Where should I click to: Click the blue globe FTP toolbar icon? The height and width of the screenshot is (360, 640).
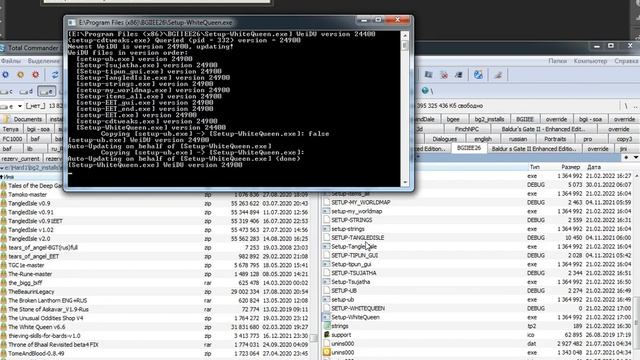point(478,75)
